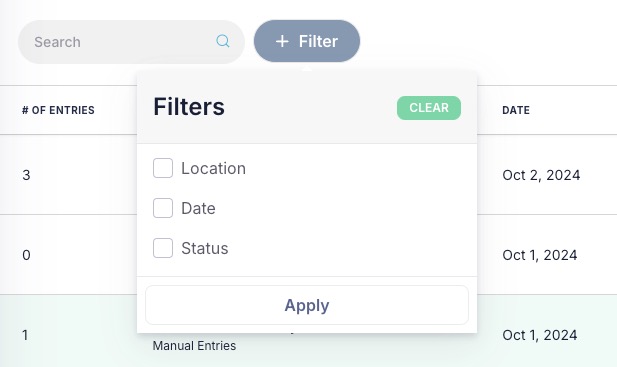Viewport: 617px width, 367px height.
Task: Apply the selected filters
Action: click(x=307, y=305)
